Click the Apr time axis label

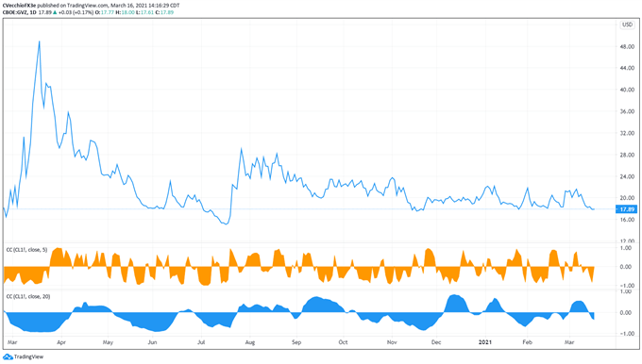[x=61, y=342]
